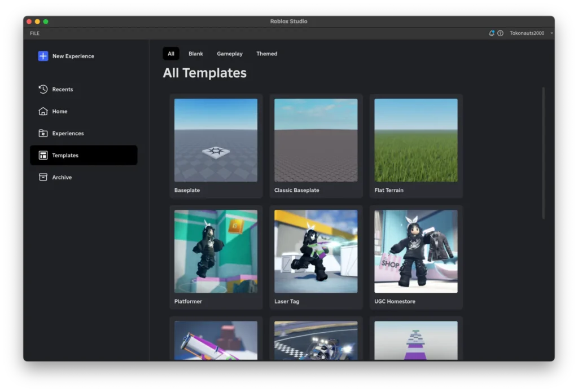
Task: Select the cannon template thumbnail in bottom row
Action: (x=216, y=341)
